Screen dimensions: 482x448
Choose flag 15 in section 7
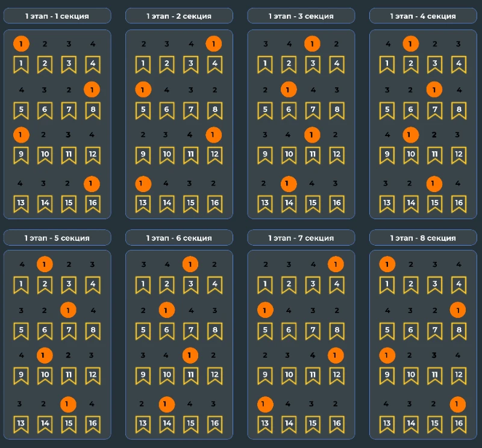(x=313, y=425)
